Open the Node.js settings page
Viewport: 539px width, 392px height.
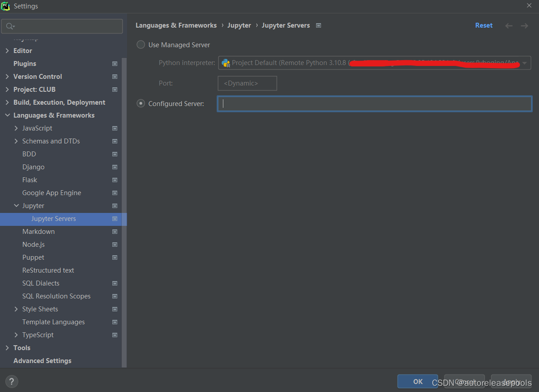coord(33,245)
